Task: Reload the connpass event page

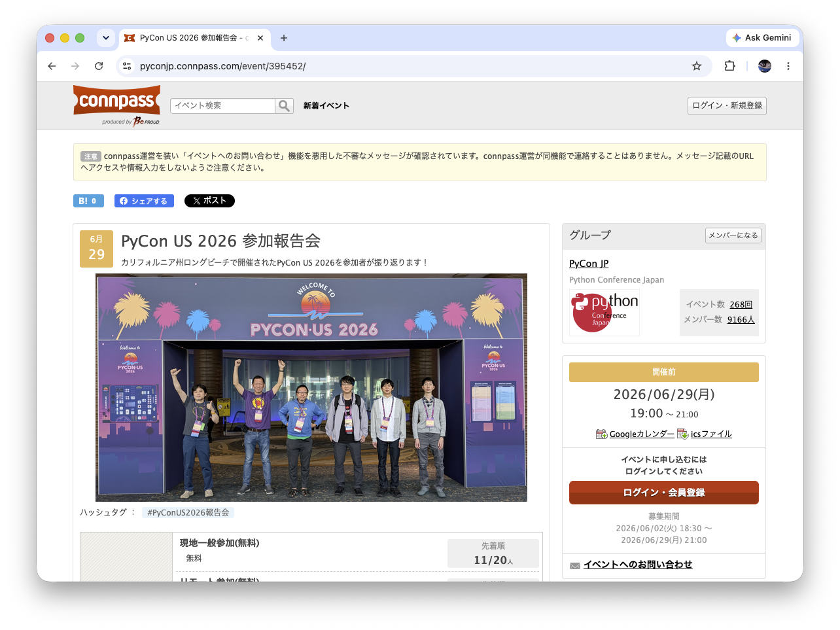Action: click(99, 66)
